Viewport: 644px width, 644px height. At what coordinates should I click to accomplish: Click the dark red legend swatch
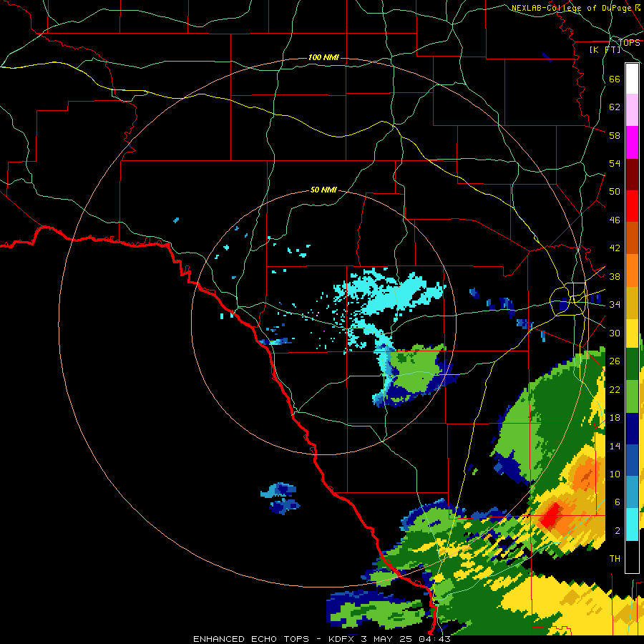click(632, 175)
